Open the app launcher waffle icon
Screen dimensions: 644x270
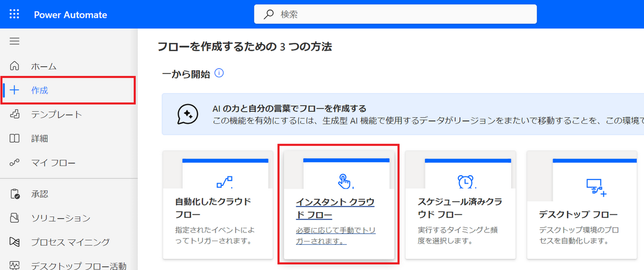pos(15,14)
